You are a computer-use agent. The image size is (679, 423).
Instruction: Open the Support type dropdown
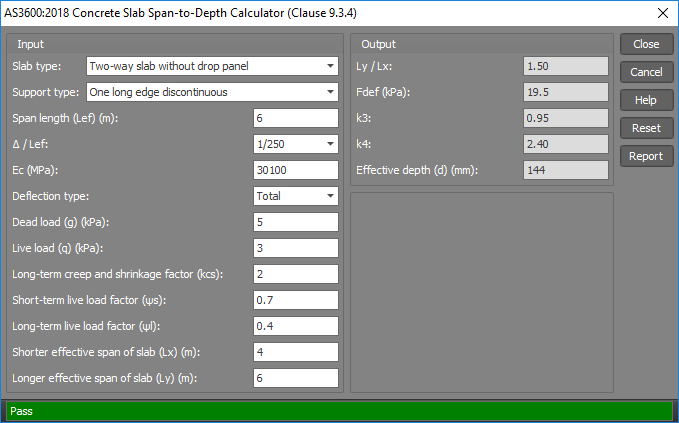coord(212,92)
